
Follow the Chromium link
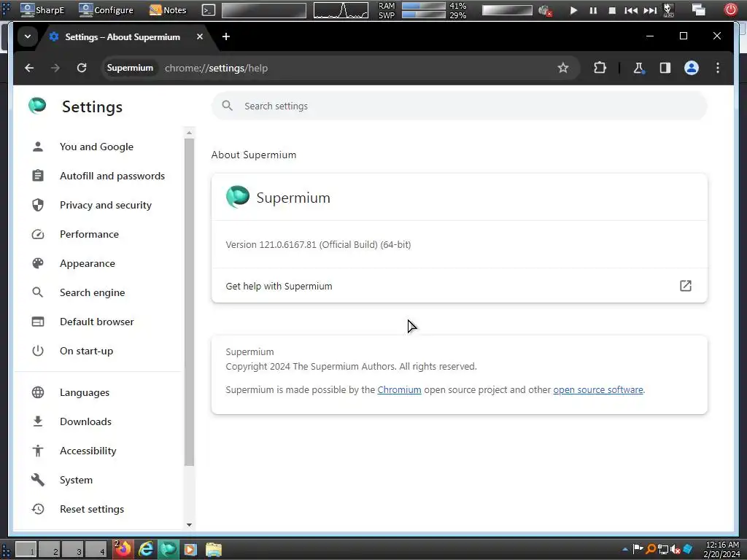pyautogui.click(x=399, y=389)
